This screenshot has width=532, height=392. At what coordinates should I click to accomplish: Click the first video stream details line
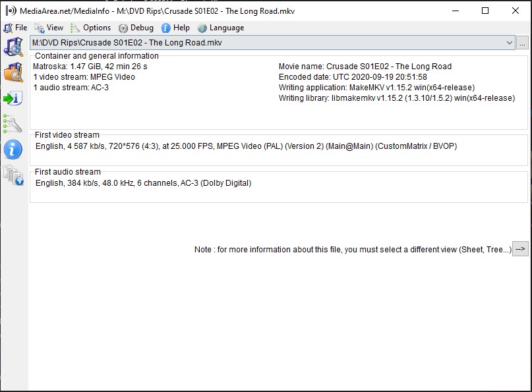click(247, 146)
